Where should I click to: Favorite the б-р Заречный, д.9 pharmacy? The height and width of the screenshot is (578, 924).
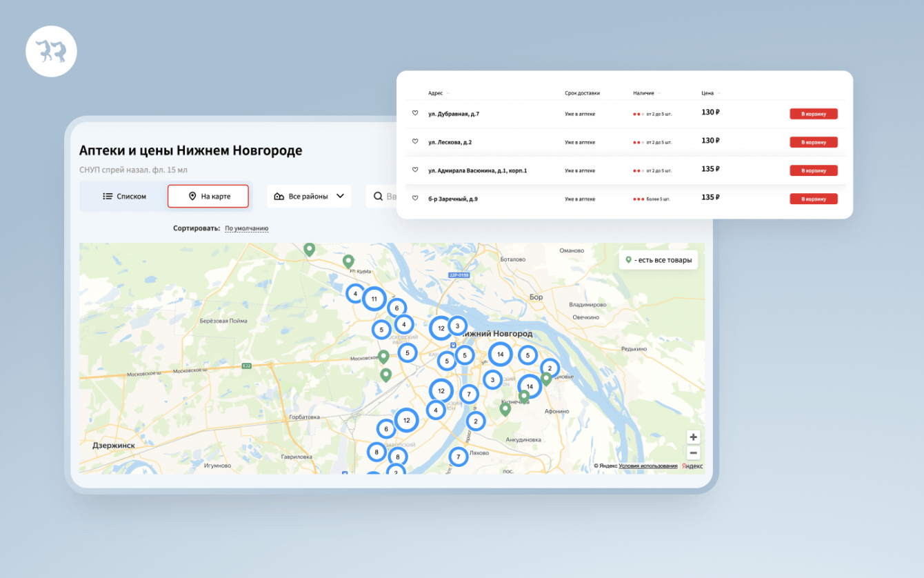(415, 198)
